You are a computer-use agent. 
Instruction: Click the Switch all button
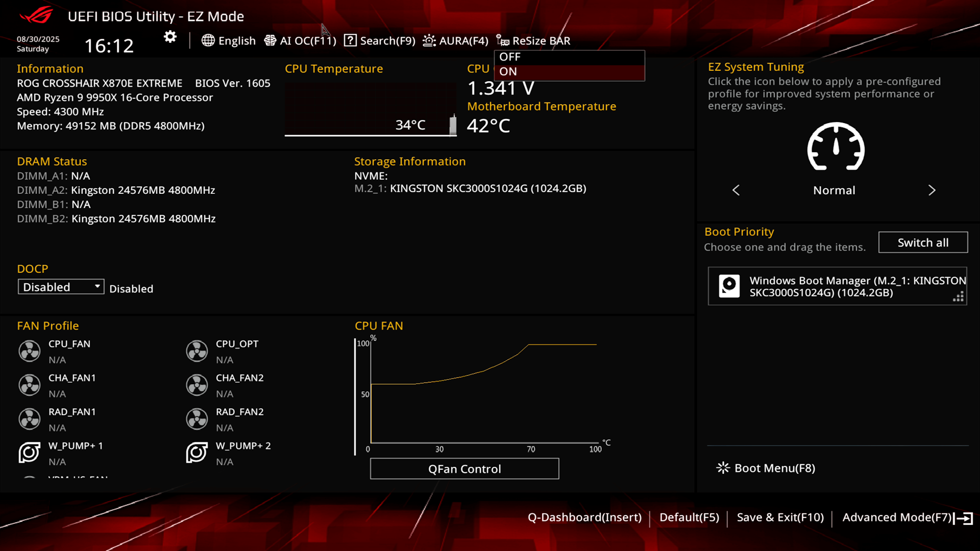coord(922,242)
